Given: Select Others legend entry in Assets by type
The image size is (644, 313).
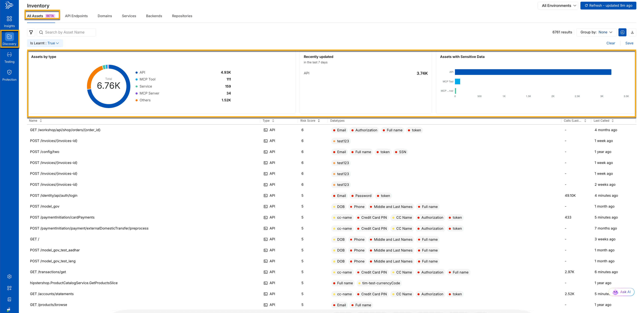Looking at the screenshot, I should click(145, 100).
